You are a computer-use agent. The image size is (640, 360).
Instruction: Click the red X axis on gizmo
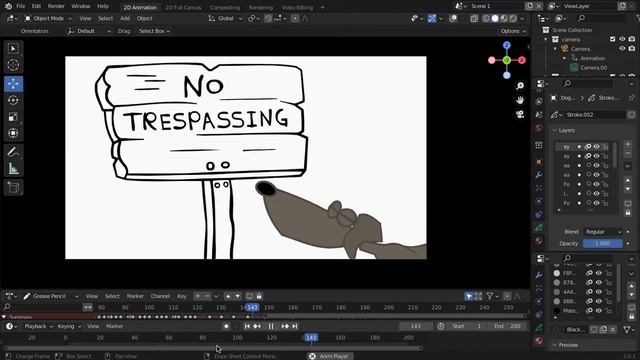(x=522, y=60)
